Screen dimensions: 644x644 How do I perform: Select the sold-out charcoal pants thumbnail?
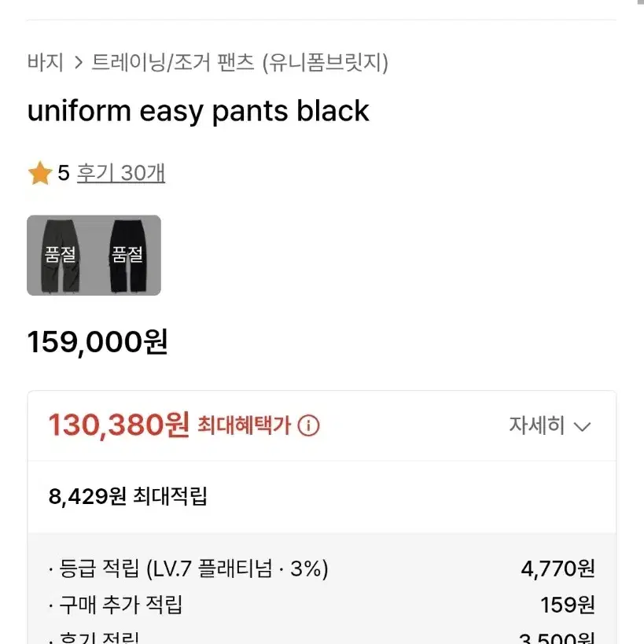click(x=61, y=255)
